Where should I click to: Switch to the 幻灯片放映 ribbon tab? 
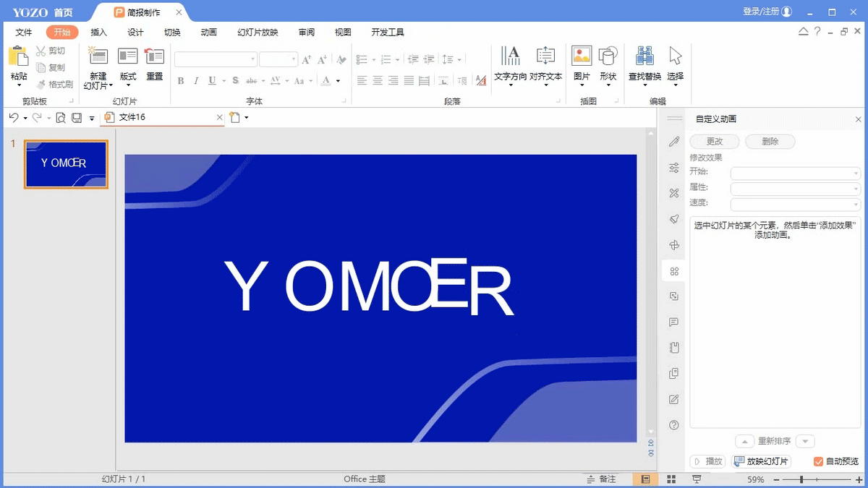click(x=258, y=33)
